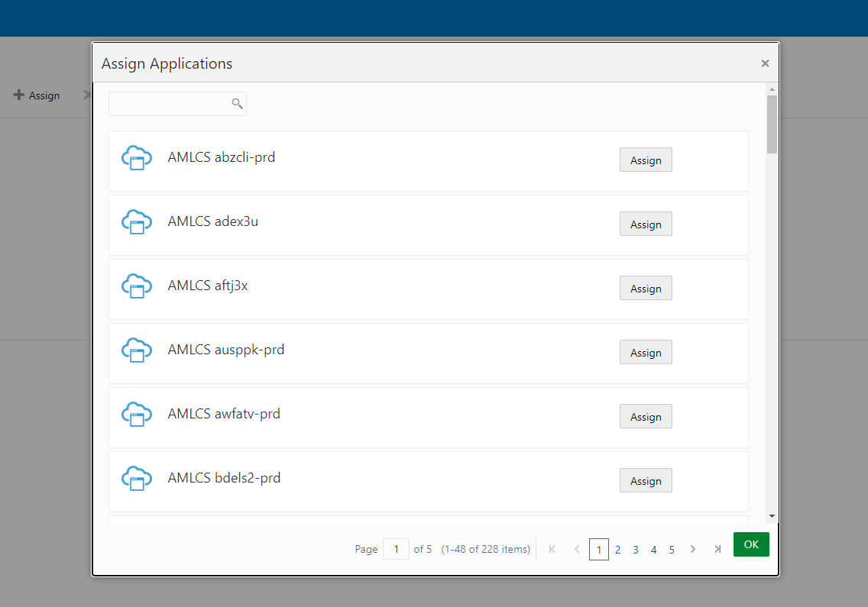Assign the AMLCS adex3u application
This screenshot has width=868, height=607.
(646, 224)
